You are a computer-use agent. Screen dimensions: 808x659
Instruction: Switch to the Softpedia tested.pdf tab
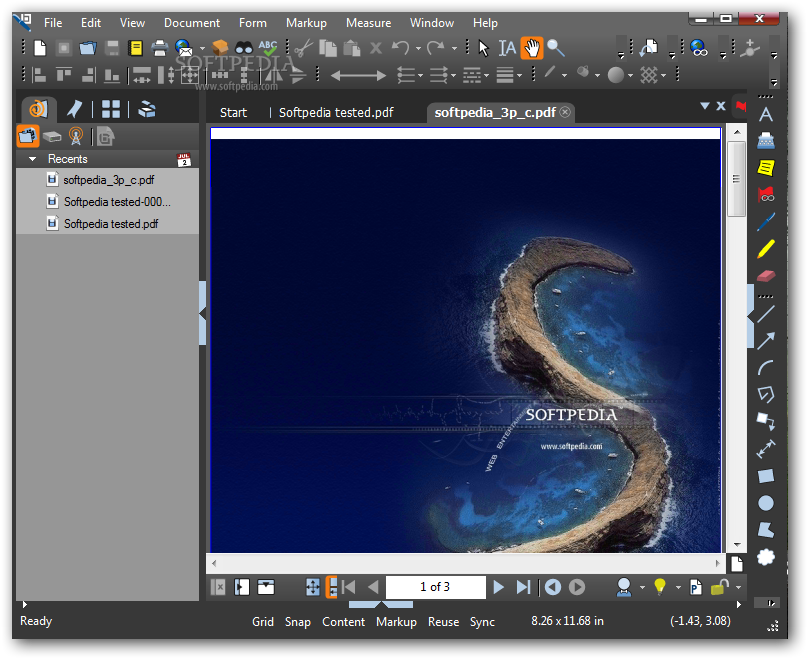click(336, 112)
